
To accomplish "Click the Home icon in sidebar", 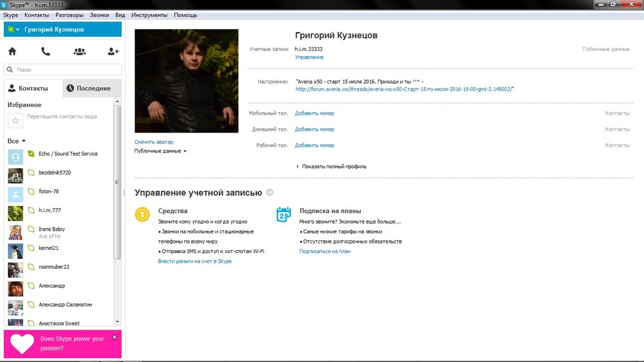I will (x=12, y=52).
